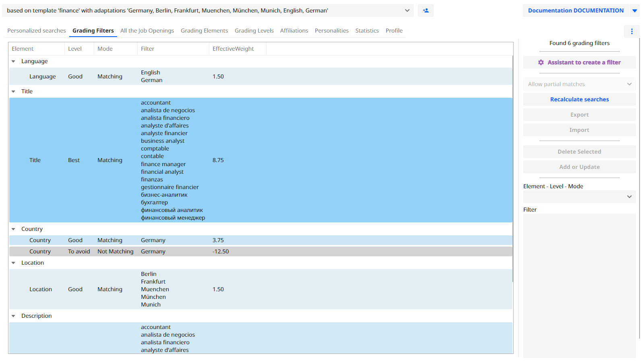Switch to the Personalized searches tab
The height and width of the screenshot is (362, 644).
point(37,31)
